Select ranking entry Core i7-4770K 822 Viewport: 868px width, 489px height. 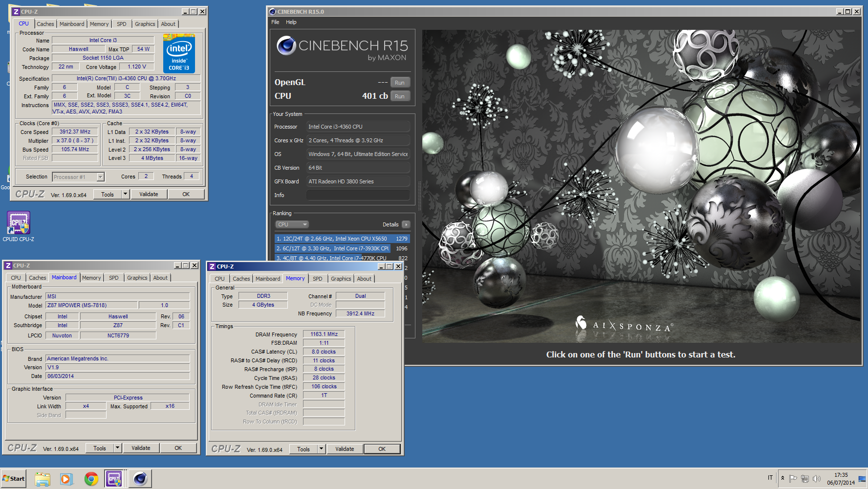click(342, 258)
